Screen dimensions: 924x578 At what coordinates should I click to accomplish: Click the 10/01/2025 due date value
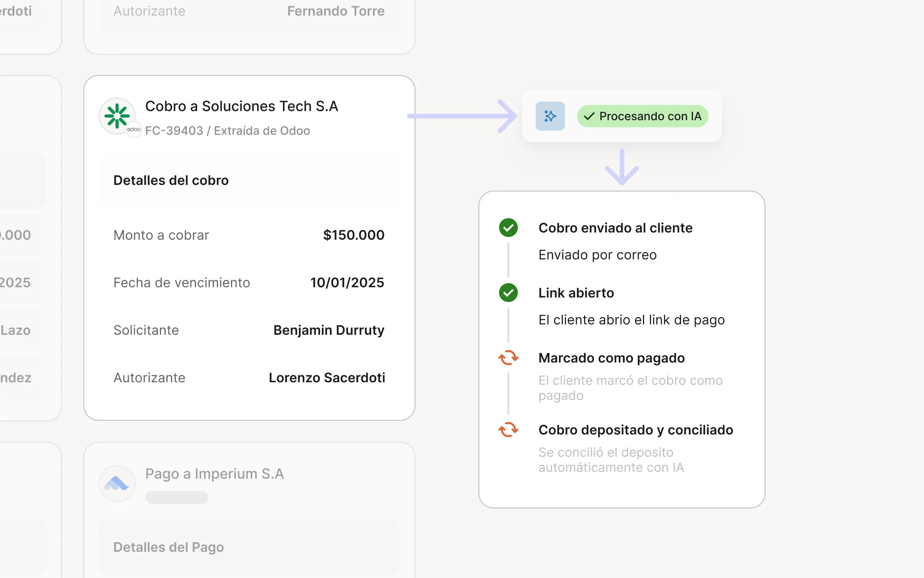tap(347, 282)
